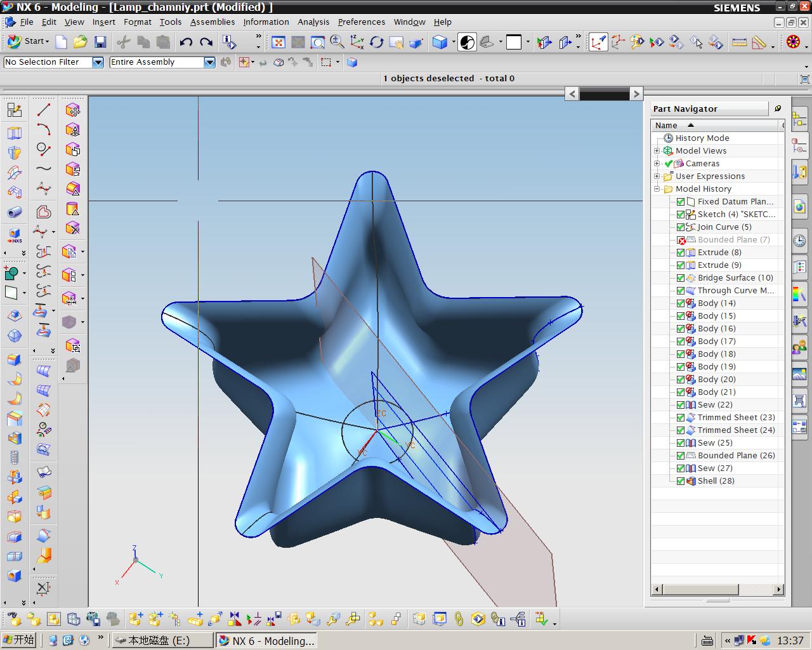Screen dimensions: 812x650
Task: Open the Analysis menu
Action: coord(313,22)
